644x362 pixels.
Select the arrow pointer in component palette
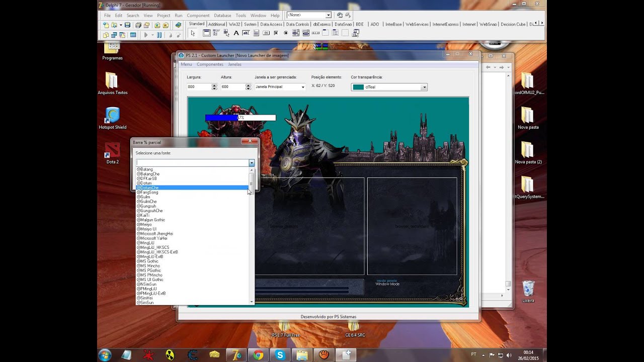(193, 33)
